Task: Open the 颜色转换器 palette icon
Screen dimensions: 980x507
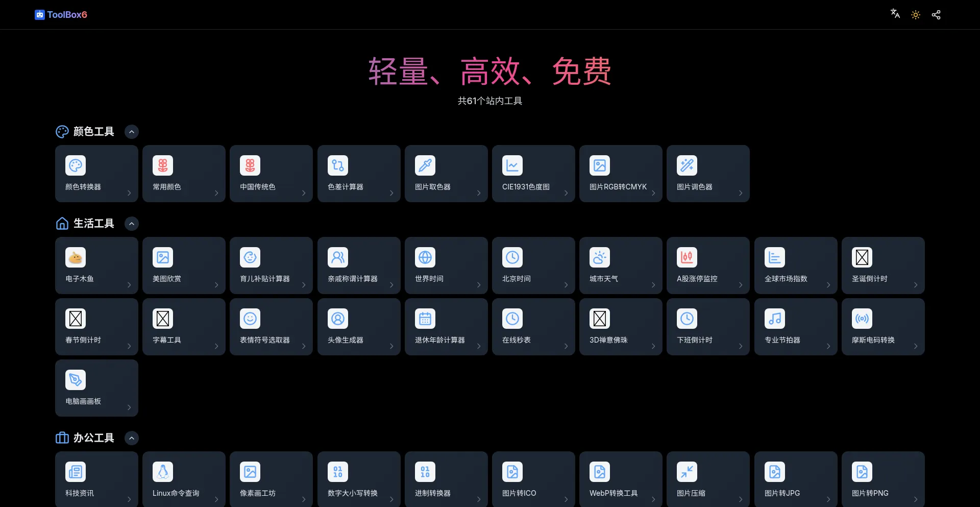Action: tap(76, 165)
